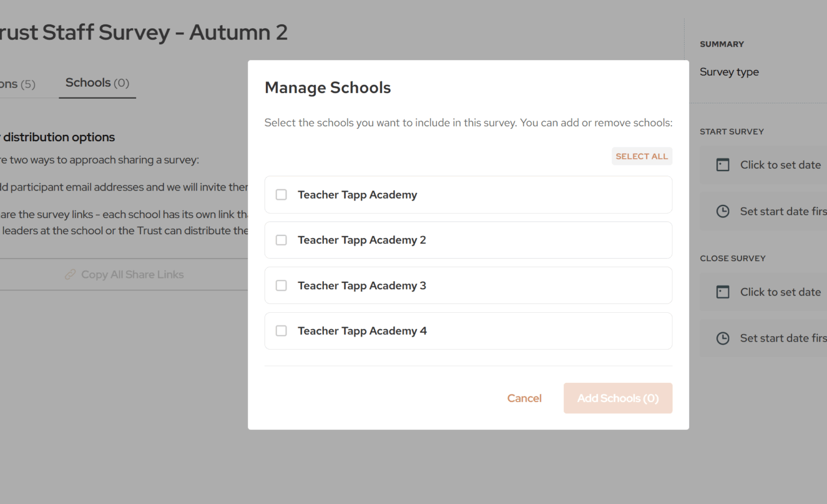Toggle the Teacher Tapp Academy 4 checkbox
The height and width of the screenshot is (504, 827).
click(x=281, y=331)
